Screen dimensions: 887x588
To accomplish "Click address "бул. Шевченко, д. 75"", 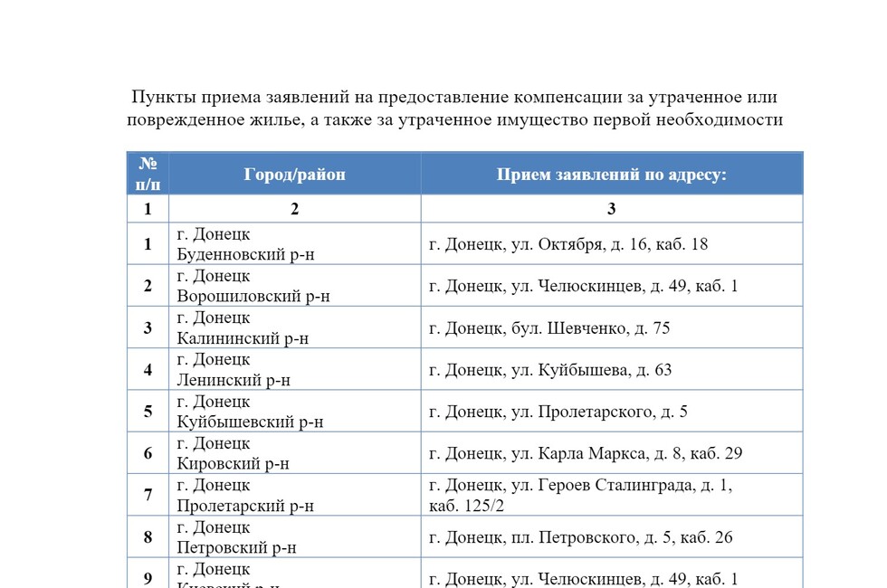I will [549, 328].
